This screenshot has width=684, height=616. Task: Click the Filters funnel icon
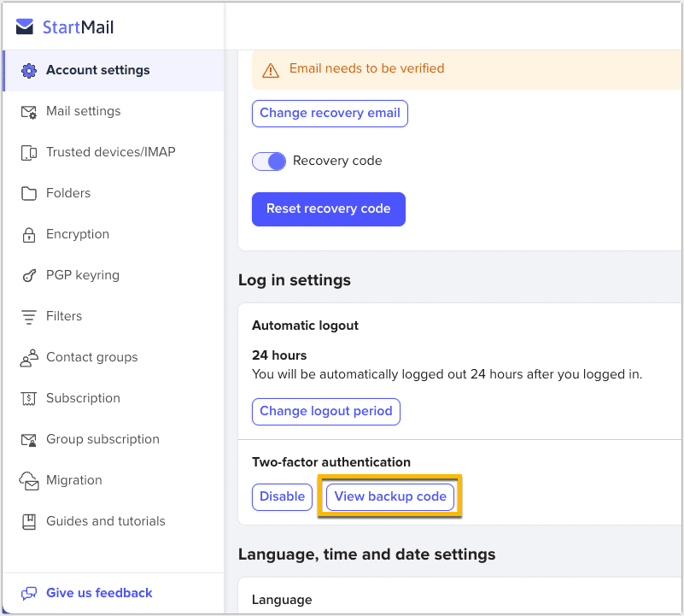(x=29, y=317)
